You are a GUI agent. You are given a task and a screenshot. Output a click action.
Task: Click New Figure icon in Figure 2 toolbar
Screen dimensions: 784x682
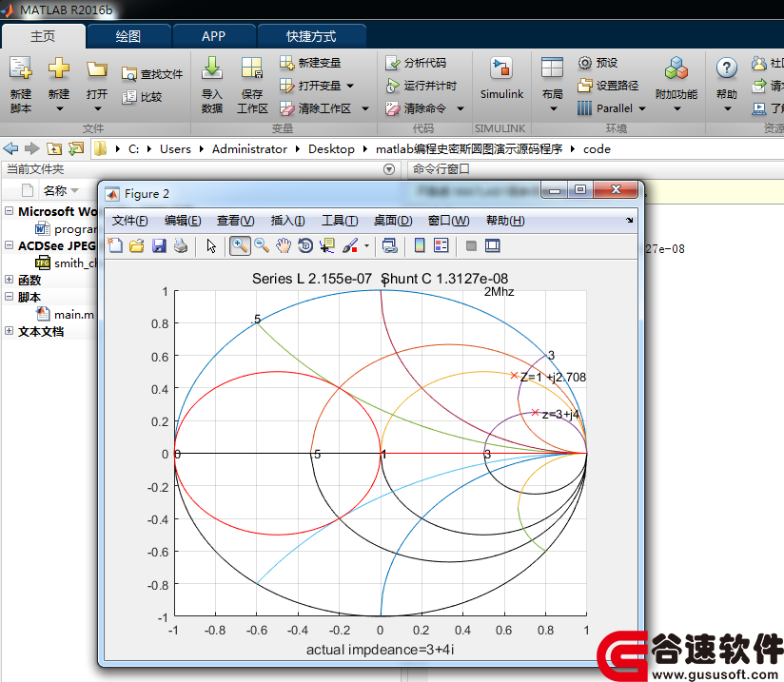click(x=115, y=245)
